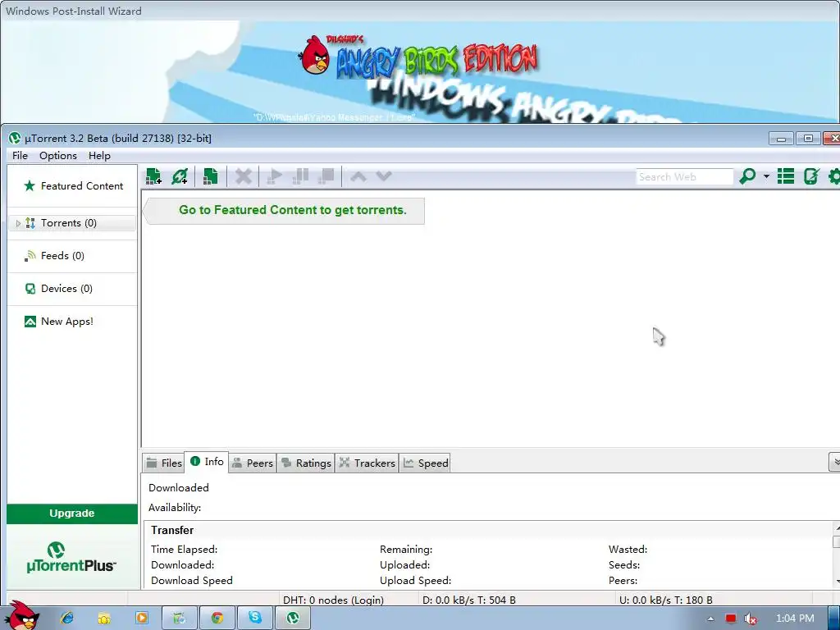This screenshot has width=840, height=630.
Task: Click the Transfer section header
Action: (x=172, y=531)
